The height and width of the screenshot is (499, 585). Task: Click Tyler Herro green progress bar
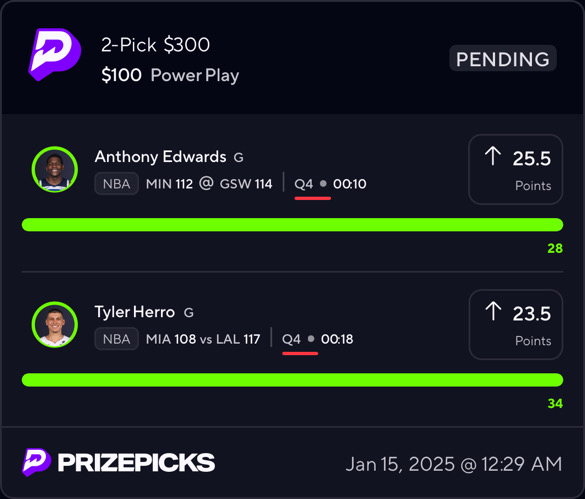tap(292, 380)
